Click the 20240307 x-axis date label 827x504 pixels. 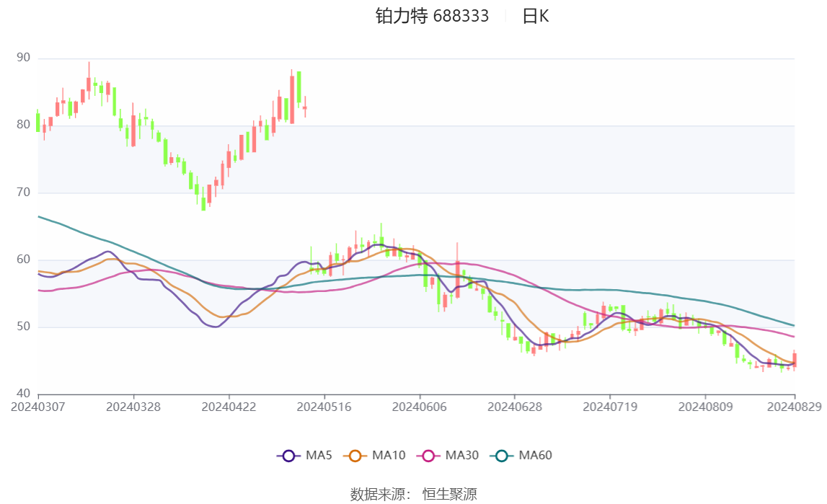38,407
